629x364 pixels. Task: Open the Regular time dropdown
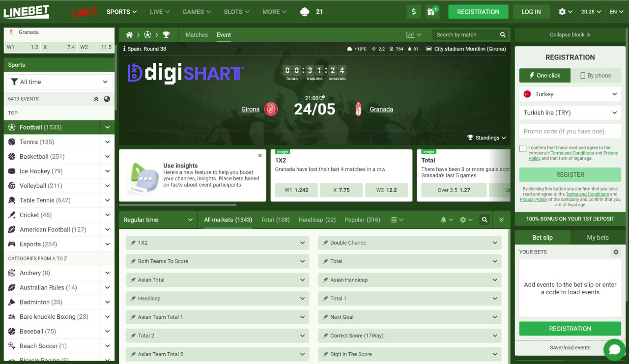point(158,220)
